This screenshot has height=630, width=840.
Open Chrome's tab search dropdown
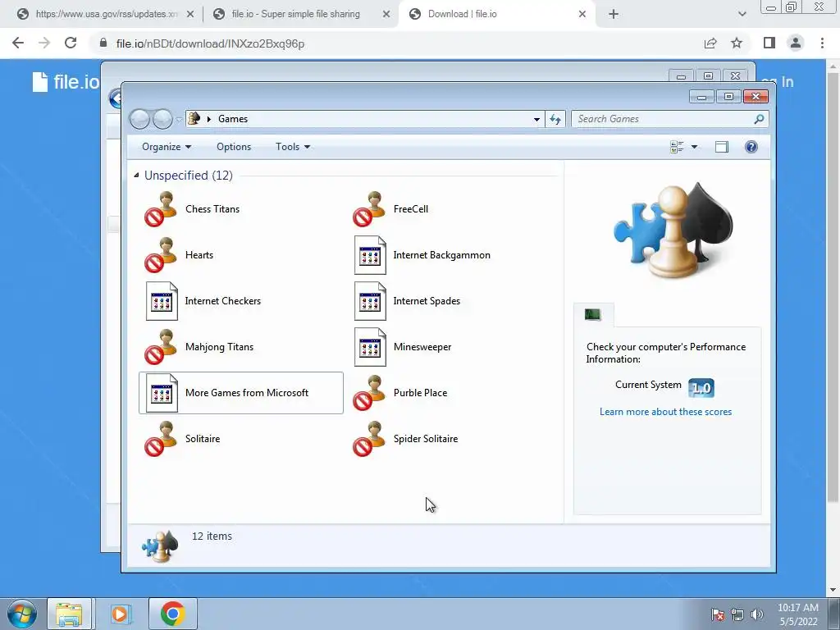pos(742,14)
